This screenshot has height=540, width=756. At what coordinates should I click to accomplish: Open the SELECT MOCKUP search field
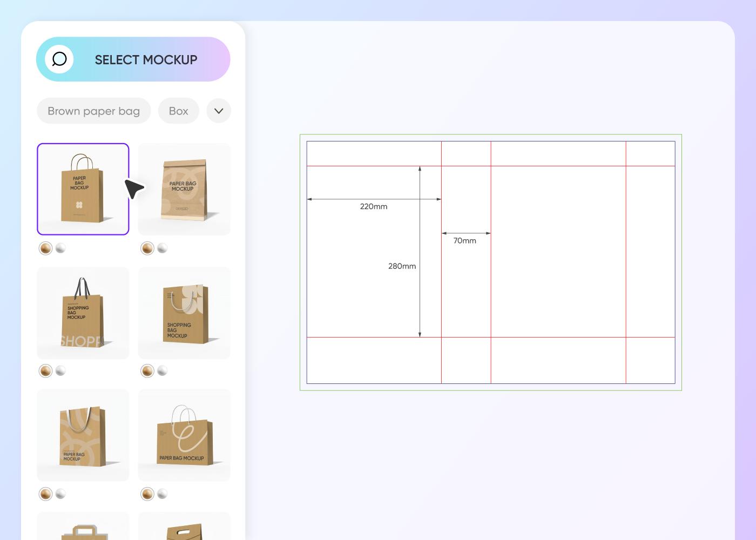(x=146, y=59)
